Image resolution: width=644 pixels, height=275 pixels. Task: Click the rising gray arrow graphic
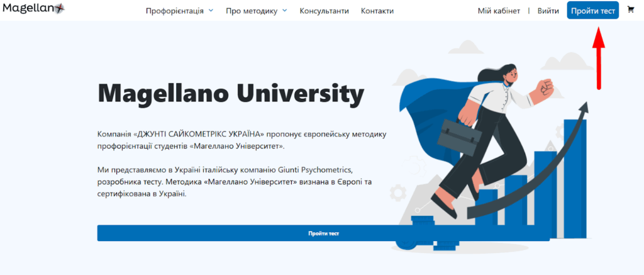point(530,164)
